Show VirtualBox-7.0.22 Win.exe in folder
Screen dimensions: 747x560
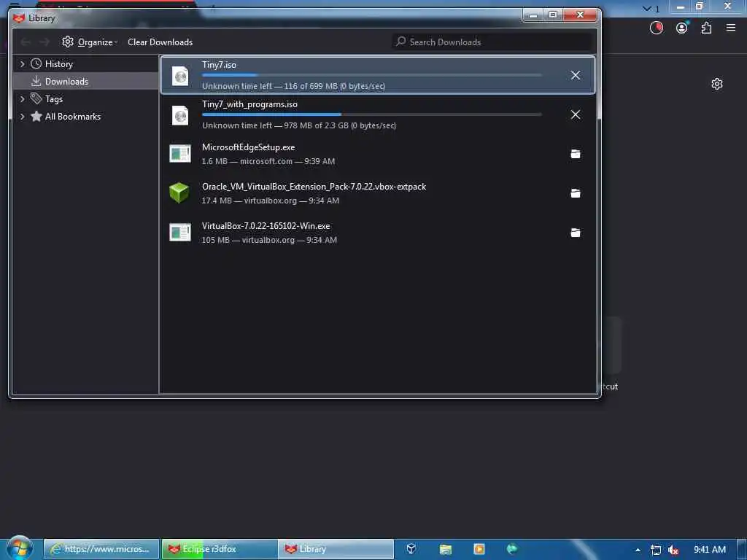click(575, 233)
